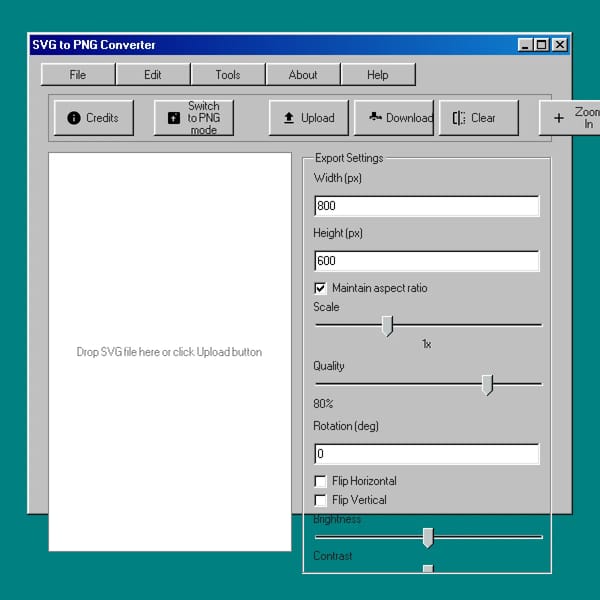The height and width of the screenshot is (600, 600).
Task: Click the 'Height (px)' label
Action: [x=338, y=233]
